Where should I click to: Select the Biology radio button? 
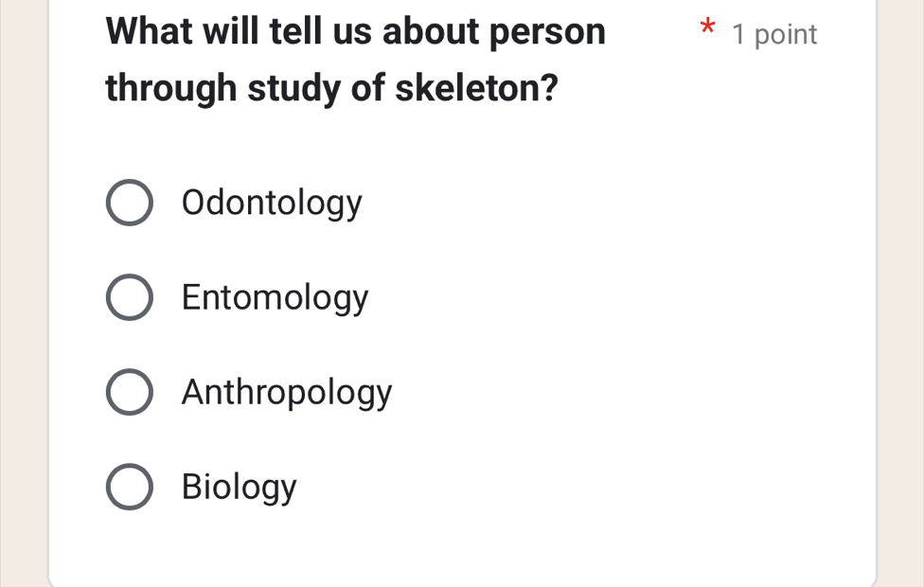coord(130,486)
